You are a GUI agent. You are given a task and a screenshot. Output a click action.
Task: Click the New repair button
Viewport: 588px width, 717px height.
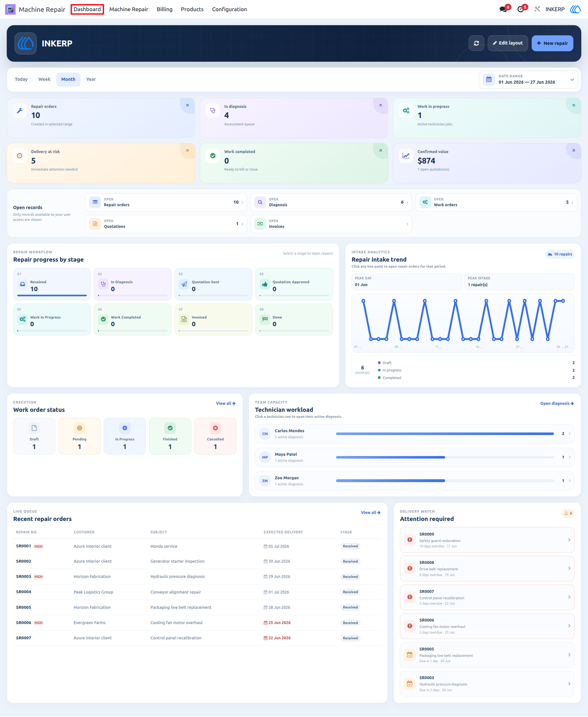pyautogui.click(x=552, y=43)
